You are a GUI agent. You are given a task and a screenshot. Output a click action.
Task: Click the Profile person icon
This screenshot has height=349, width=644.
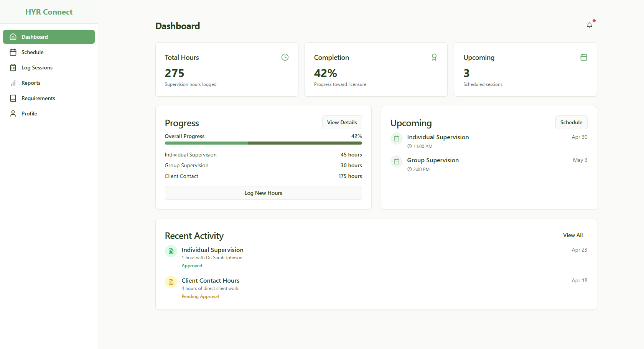(13, 113)
